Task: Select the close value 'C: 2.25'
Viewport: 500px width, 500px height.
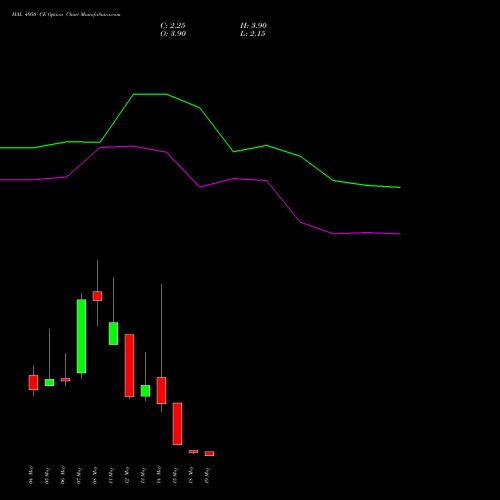Action: pos(173,26)
